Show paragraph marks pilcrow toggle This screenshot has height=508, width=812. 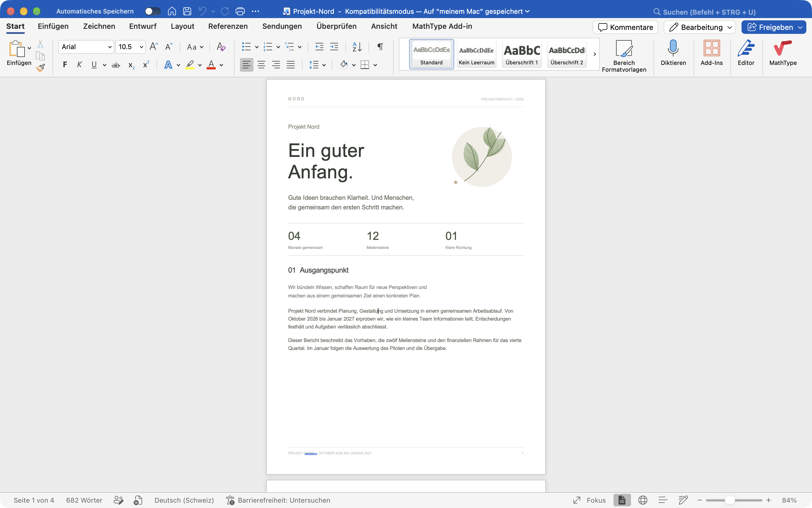pos(380,47)
